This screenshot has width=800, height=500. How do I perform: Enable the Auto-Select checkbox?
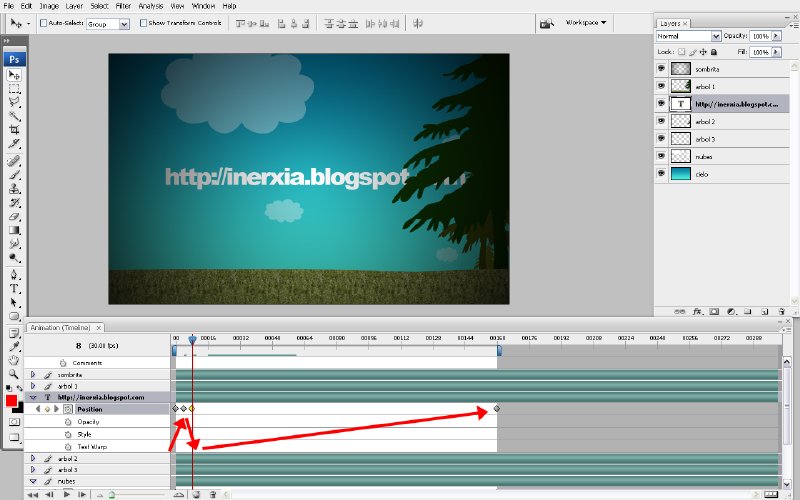43,23
